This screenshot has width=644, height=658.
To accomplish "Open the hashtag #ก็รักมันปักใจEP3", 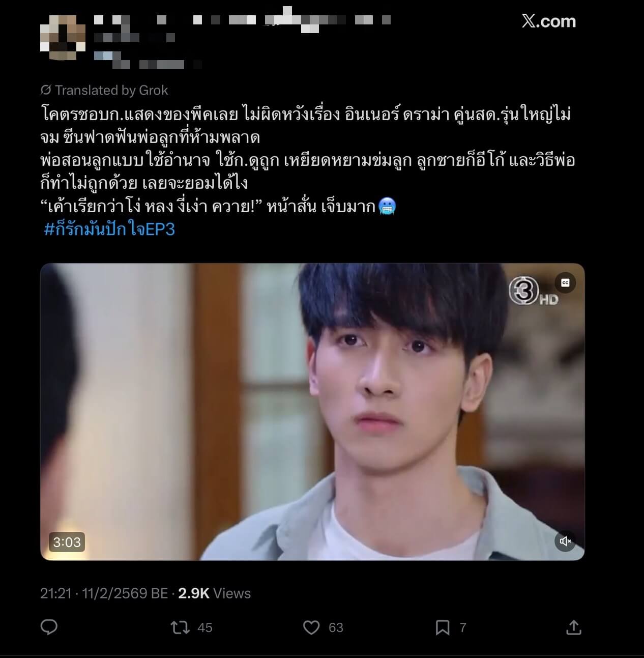I will click(109, 230).
